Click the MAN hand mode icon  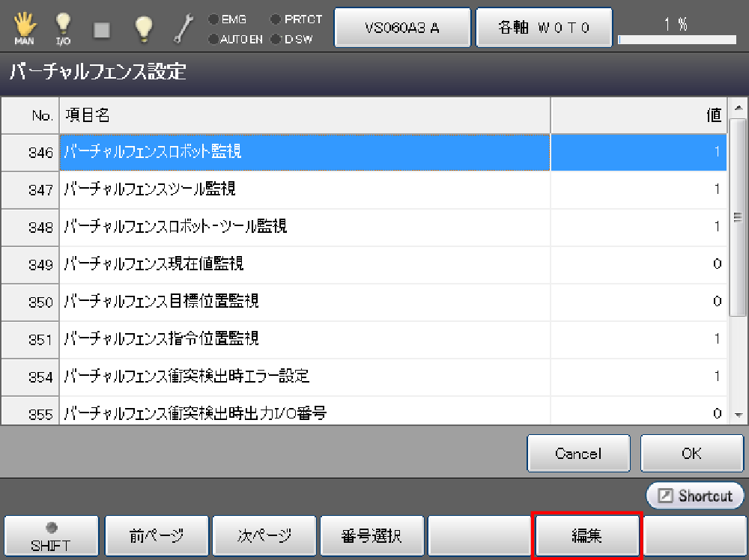[x=24, y=28]
